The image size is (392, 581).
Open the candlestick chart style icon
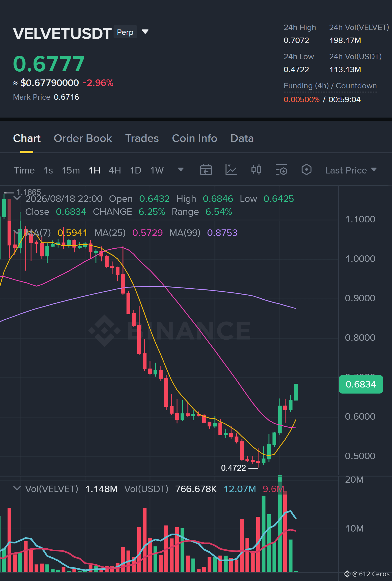[256, 170]
